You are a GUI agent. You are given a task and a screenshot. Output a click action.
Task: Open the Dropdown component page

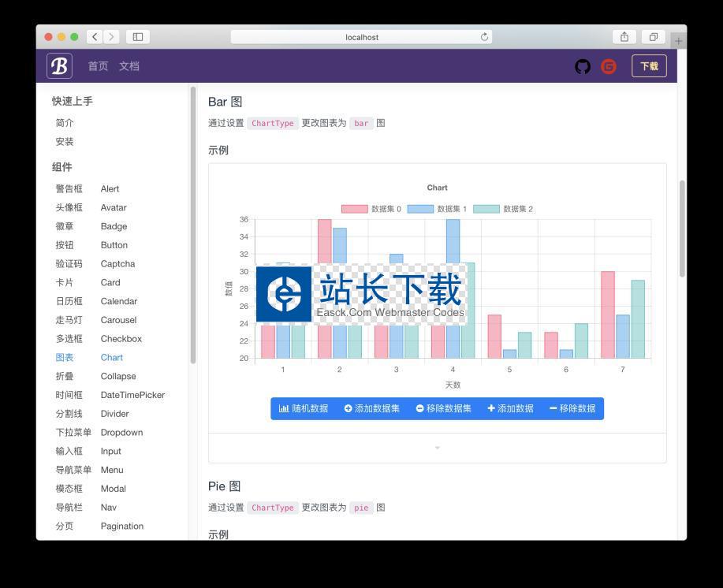[x=121, y=433]
